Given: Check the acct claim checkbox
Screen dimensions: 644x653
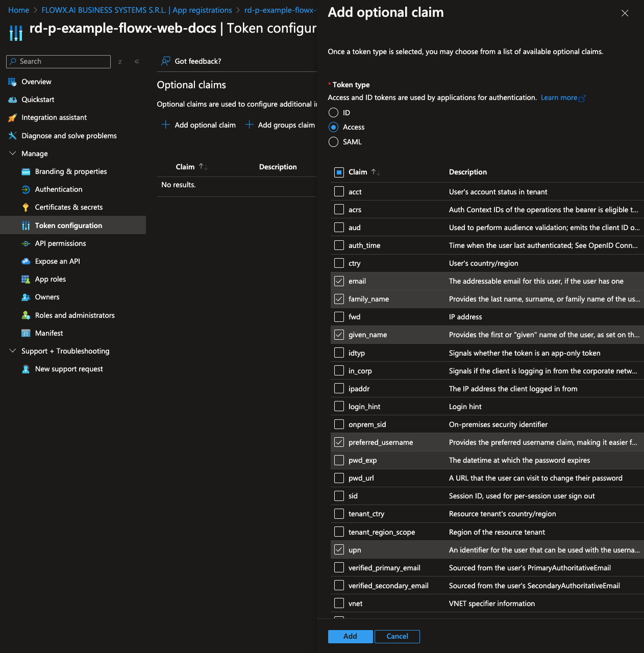Looking at the screenshot, I should point(339,191).
